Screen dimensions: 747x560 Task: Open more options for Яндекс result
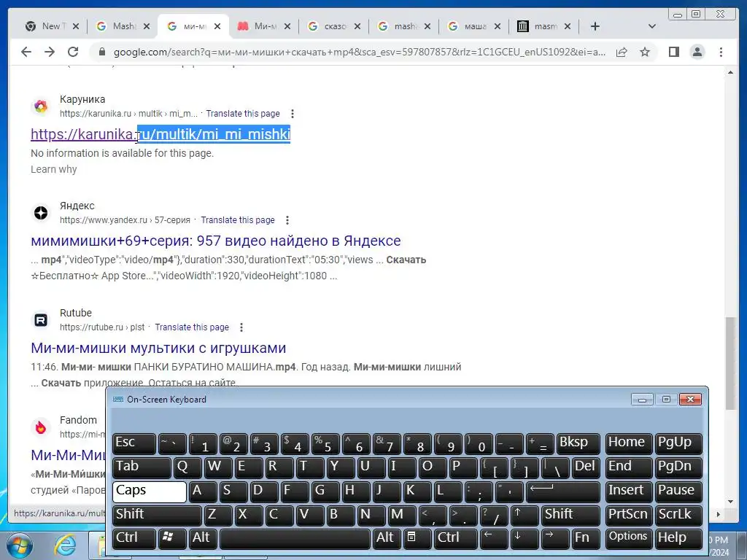pyautogui.click(x=287, y=220)
